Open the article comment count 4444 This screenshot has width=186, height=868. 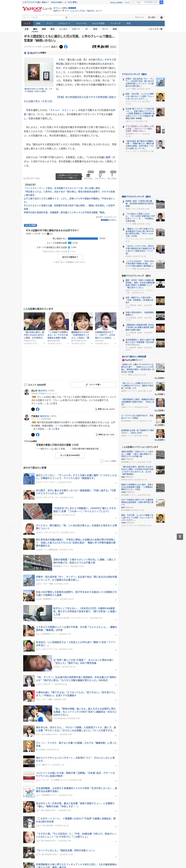pos(47,47)
